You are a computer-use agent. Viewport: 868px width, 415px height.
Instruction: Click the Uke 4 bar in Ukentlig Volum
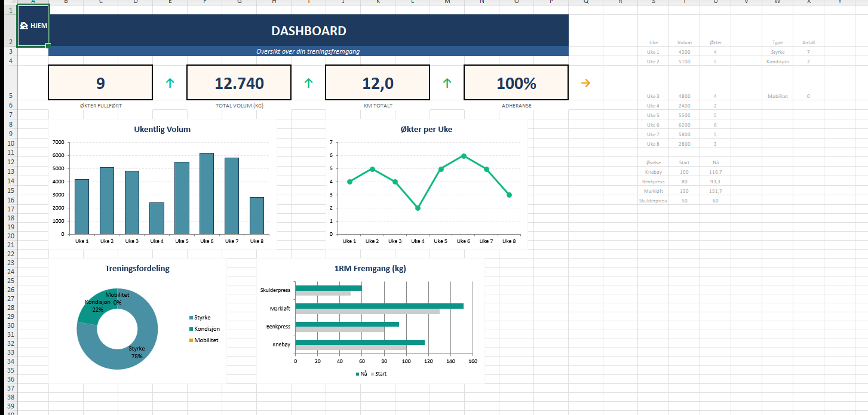coord(157,218)
